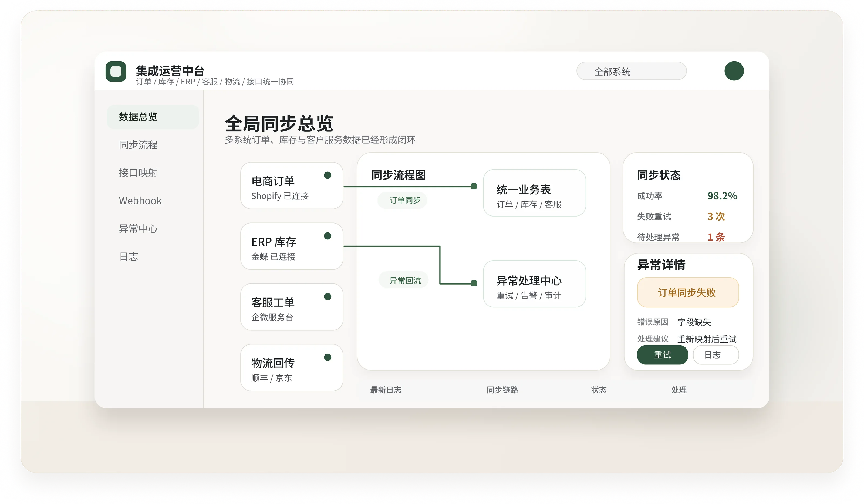
Task: Click the status dot on 物流回传 card
Action: [328, 357]
